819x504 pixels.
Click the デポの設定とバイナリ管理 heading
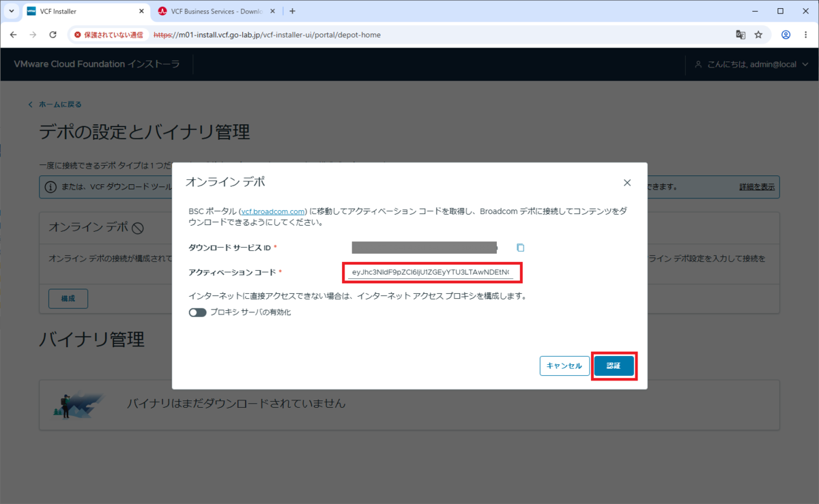tap(145, 132)
